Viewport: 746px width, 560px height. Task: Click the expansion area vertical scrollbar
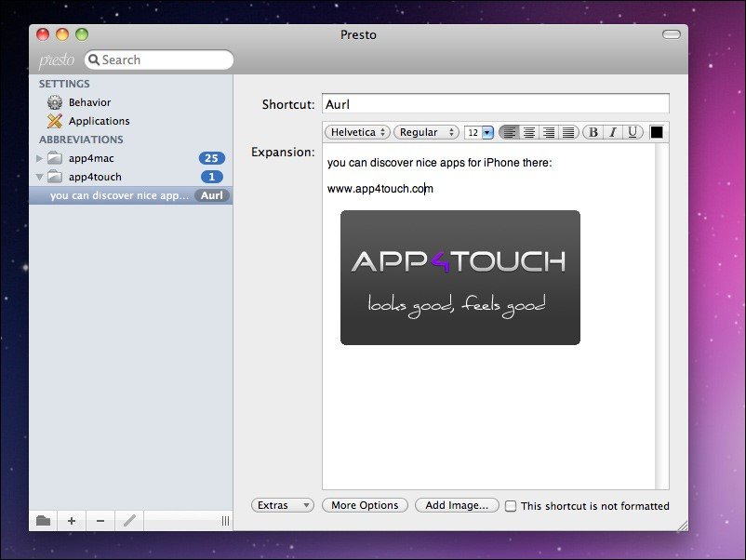click(661, 316)
